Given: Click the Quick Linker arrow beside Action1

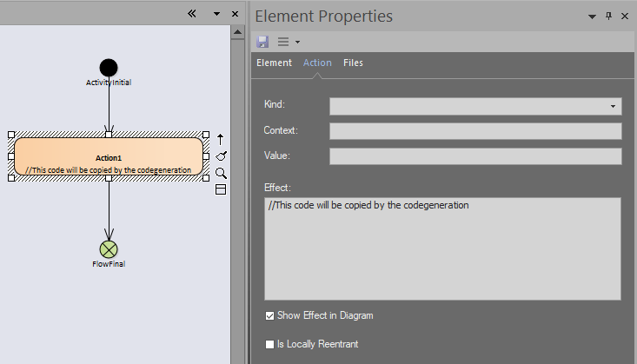Looking at the screenshot, I should (220, 139).
